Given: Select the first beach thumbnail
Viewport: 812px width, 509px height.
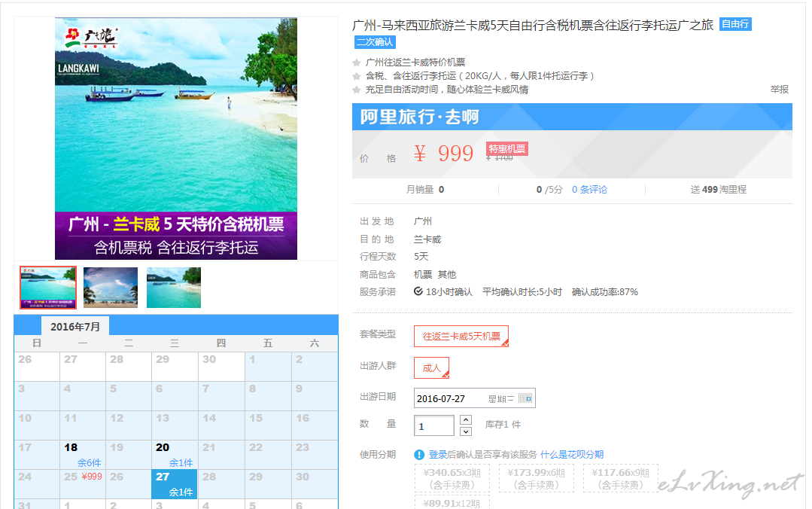Looking at the screenshot, I should click(48, 288).
